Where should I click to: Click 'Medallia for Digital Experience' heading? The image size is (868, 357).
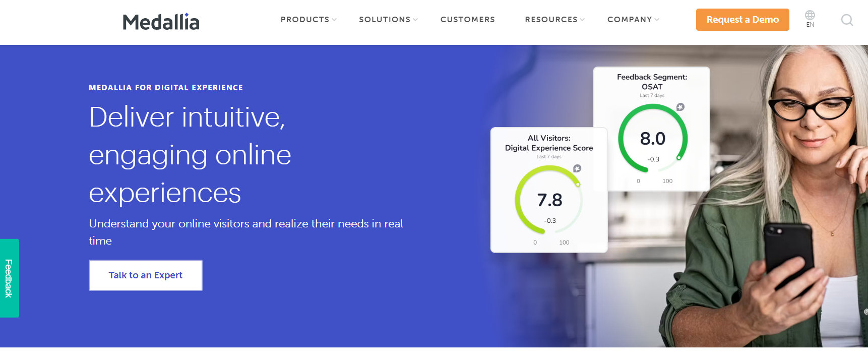point(166,88)
